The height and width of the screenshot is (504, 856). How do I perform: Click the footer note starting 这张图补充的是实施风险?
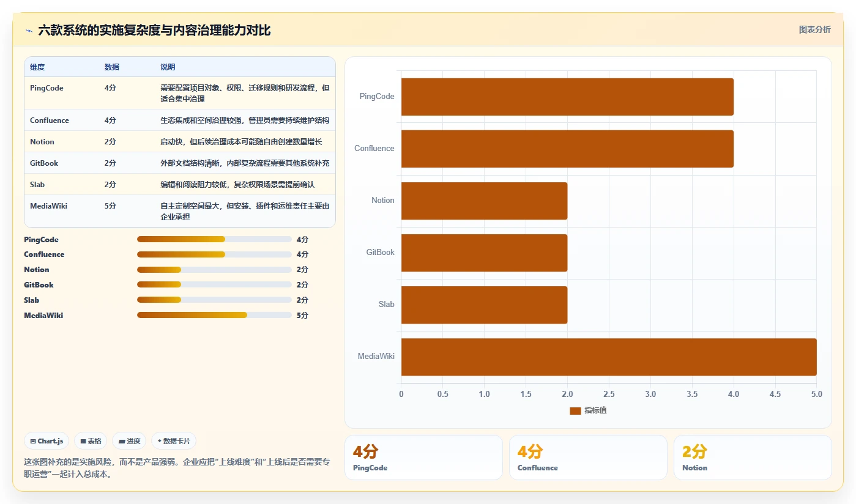177,468
